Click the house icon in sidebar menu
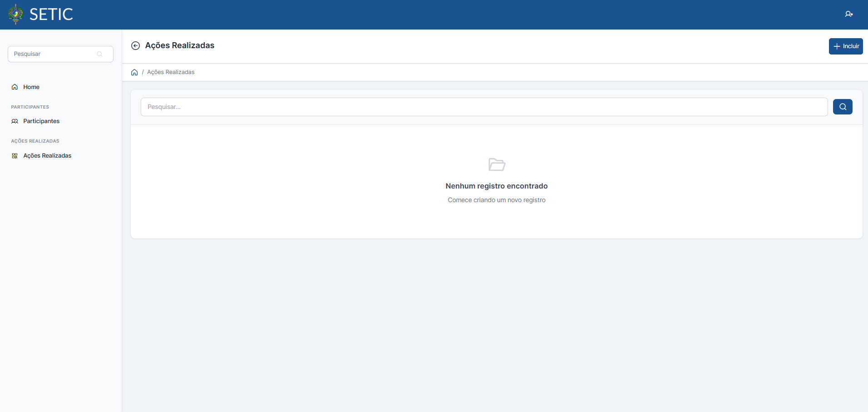 (15, 87)
